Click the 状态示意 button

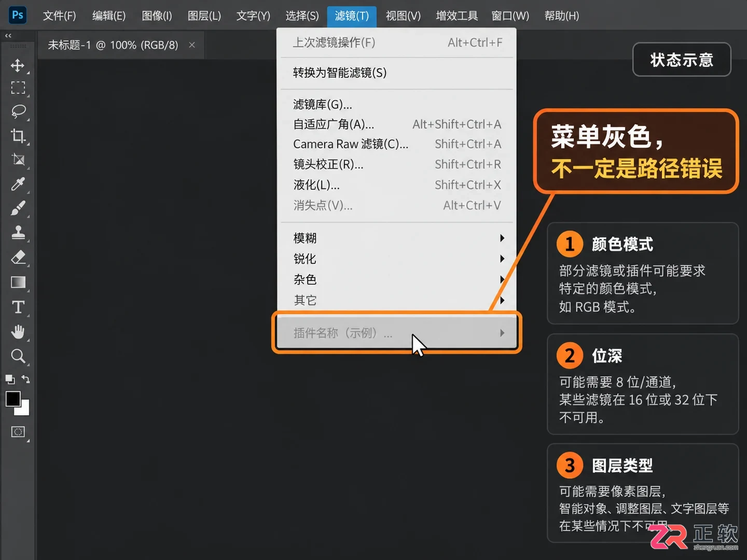tap(682, 60)
